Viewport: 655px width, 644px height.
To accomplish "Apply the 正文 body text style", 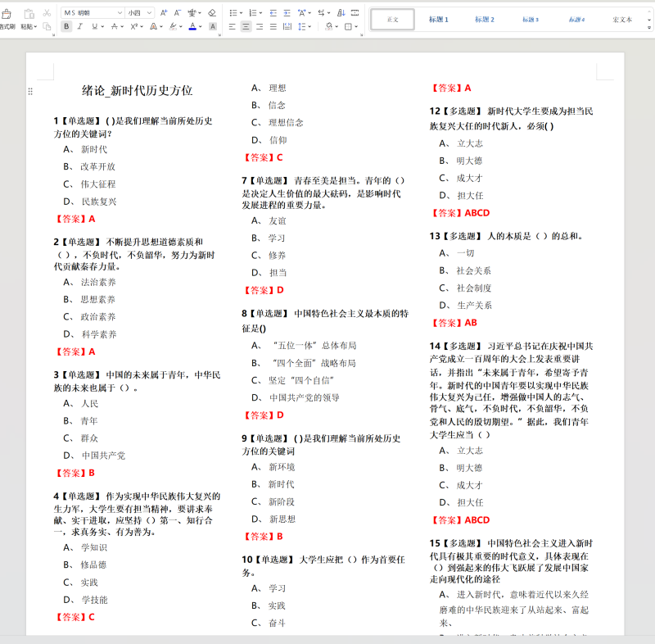I will point(392,20).
